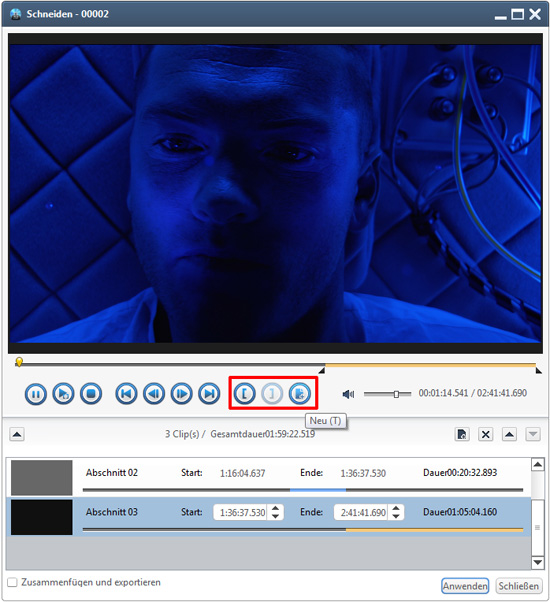The height and width of the screenshot is (602, 550).
Task: Click the Schließen button
Action: pos(519,586)
